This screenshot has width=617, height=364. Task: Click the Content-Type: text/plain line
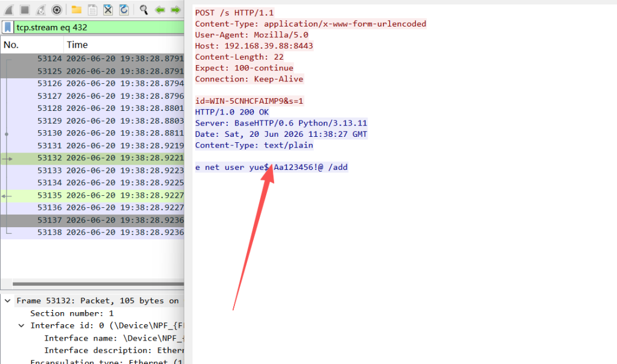(x=254, y=145)
